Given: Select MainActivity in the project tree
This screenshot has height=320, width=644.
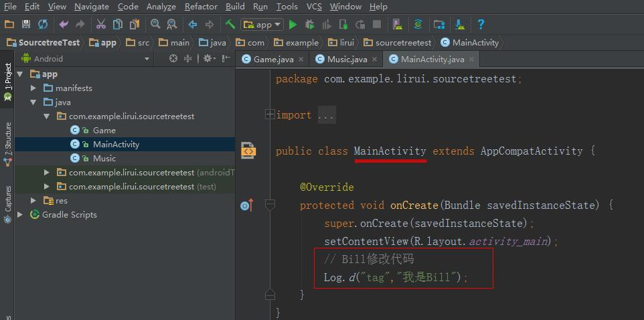Looking at the screenshot, I should click(x=116, y=144).
